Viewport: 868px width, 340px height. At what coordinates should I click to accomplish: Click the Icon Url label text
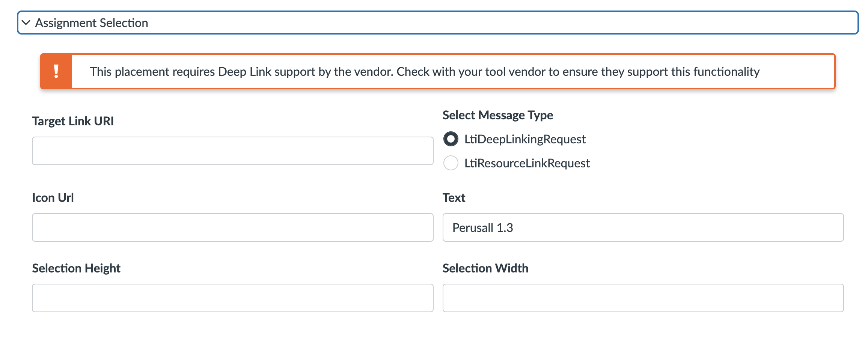pyautogui.click(x=53, y=197)
